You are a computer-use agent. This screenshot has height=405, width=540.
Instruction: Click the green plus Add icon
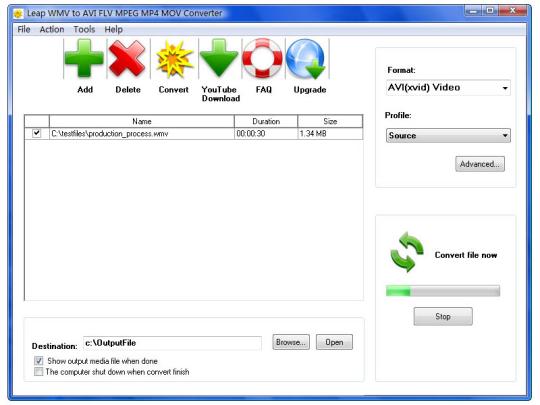84,58
